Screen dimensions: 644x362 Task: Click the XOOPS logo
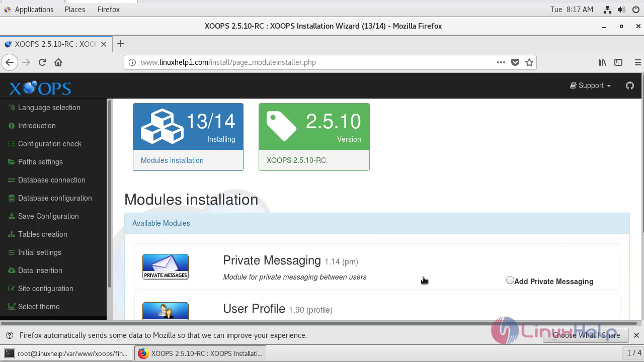[40, 88]
